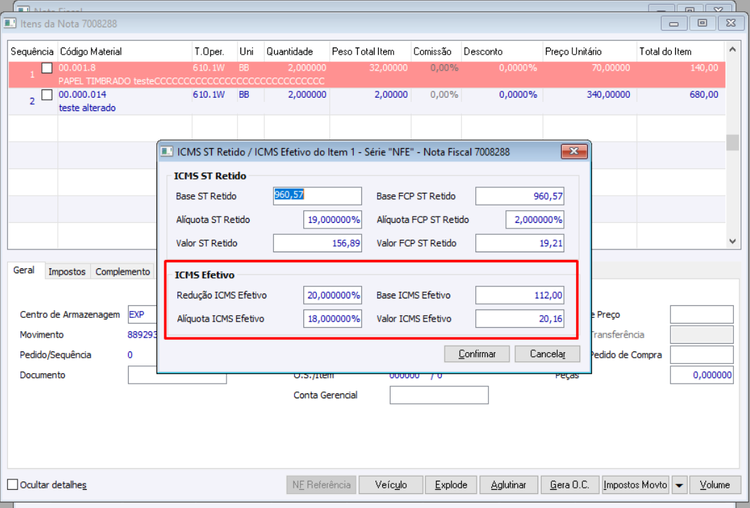The width and height of the screenshot is (750, 508).
Task: Click the Peso Total Item column header
Action: click(370, 52)
